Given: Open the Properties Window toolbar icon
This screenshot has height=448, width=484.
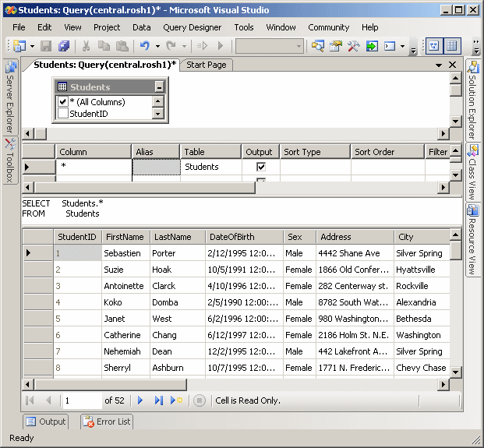Looking at the screenshot, I should 336,46.
